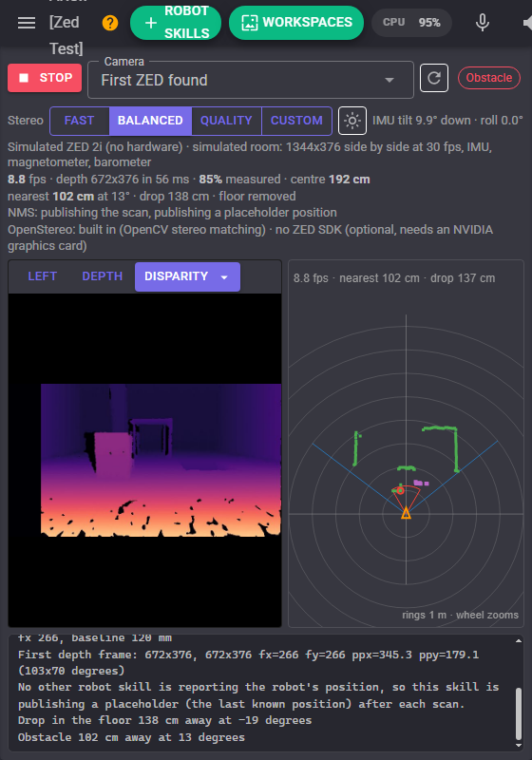Select QUALITY stereo mode
Image resolution: width=532 pixels, height=760 pixels.
point(226,121)
